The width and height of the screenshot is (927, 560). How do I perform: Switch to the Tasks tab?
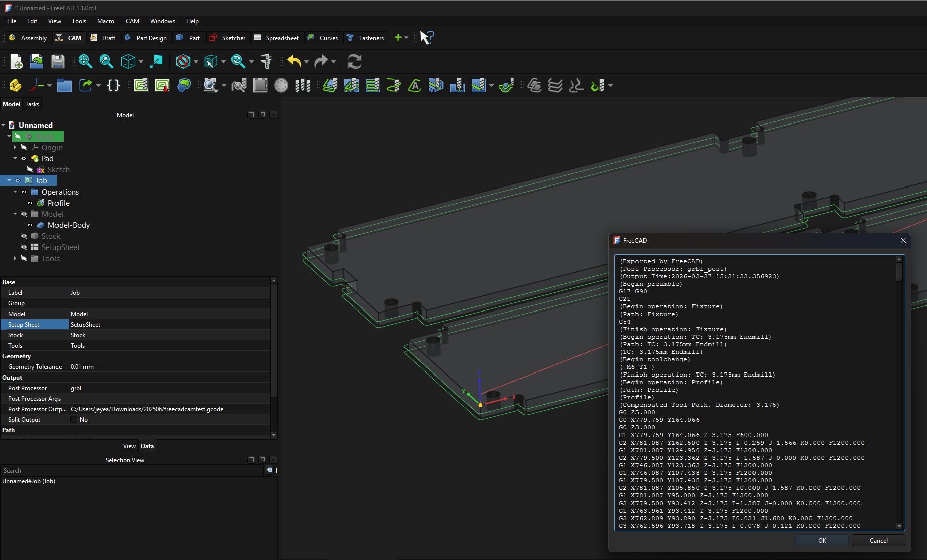[32, 104]
